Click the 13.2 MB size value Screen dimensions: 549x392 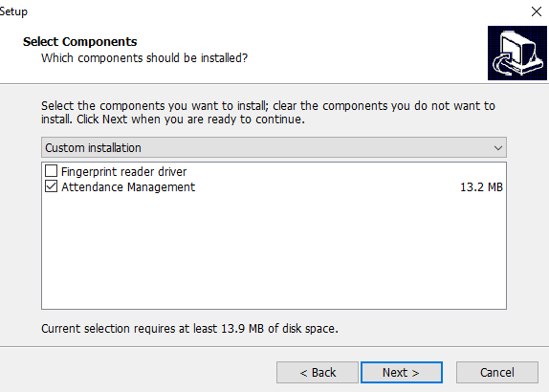(x=481, y=187)
